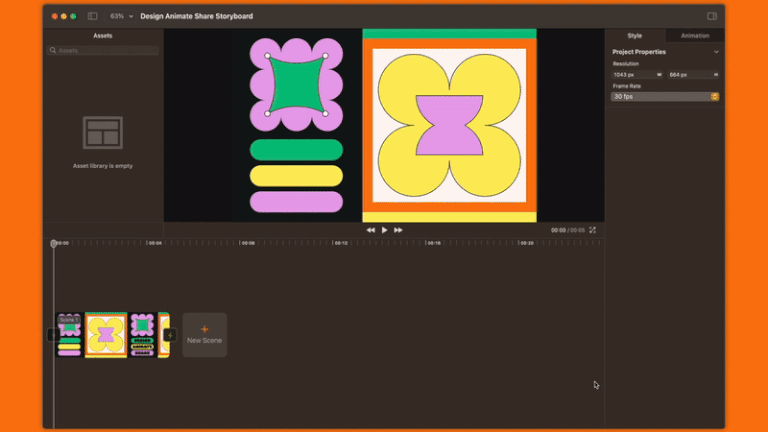Click the 00:20 mark on the timeline ruler

tap(527, 243)
